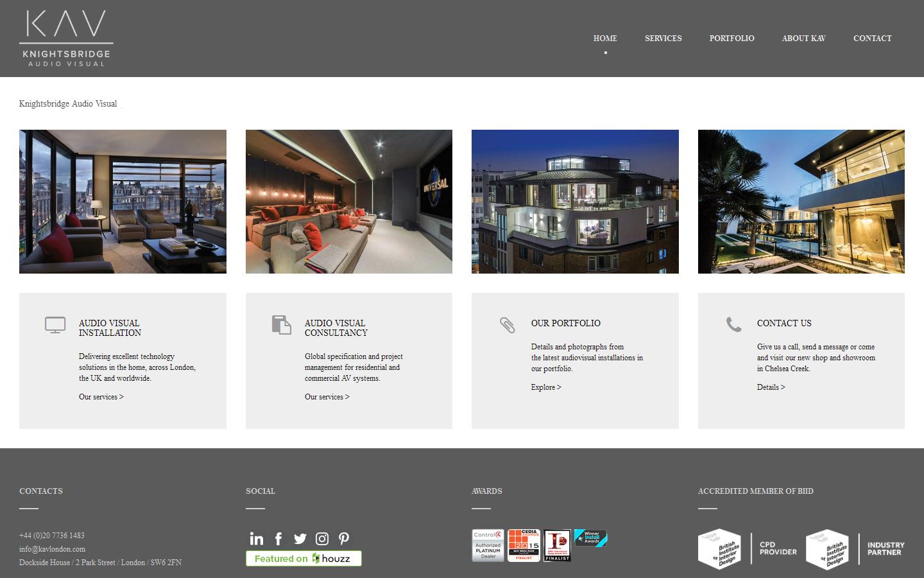This screenshot has height=578, width=924.
Task: Click the Featured on Houzz badge
Action: coord(303,558)
